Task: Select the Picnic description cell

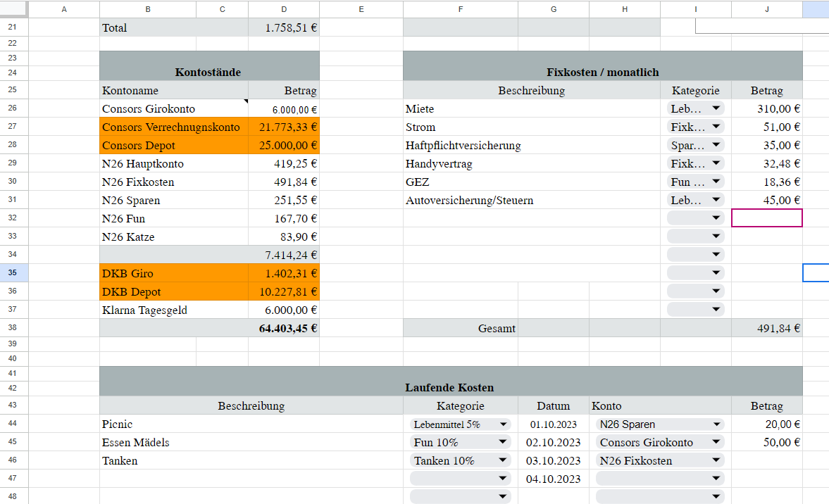Action: coord(251,424)
